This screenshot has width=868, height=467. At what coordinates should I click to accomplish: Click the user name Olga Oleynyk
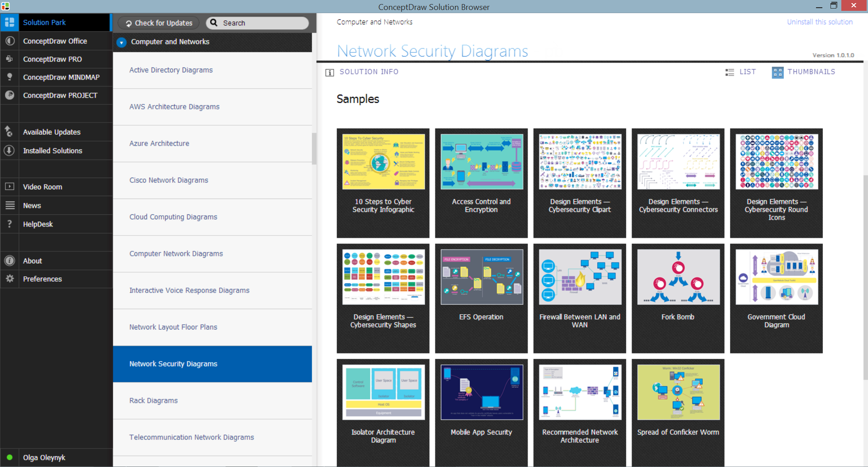tap(44, 458)
